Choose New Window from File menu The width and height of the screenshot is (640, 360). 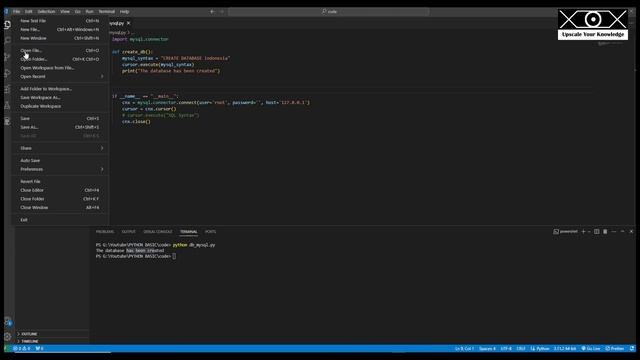(61, 38)
